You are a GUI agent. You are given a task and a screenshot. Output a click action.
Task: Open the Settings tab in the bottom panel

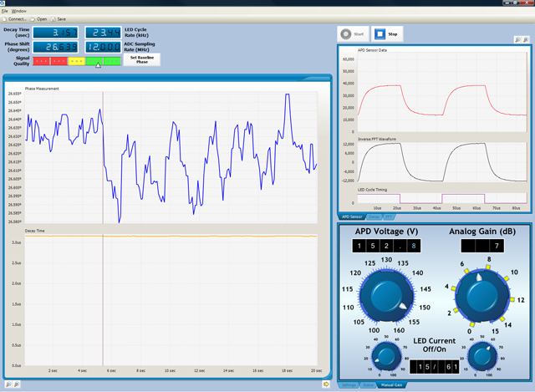[348, 384]
